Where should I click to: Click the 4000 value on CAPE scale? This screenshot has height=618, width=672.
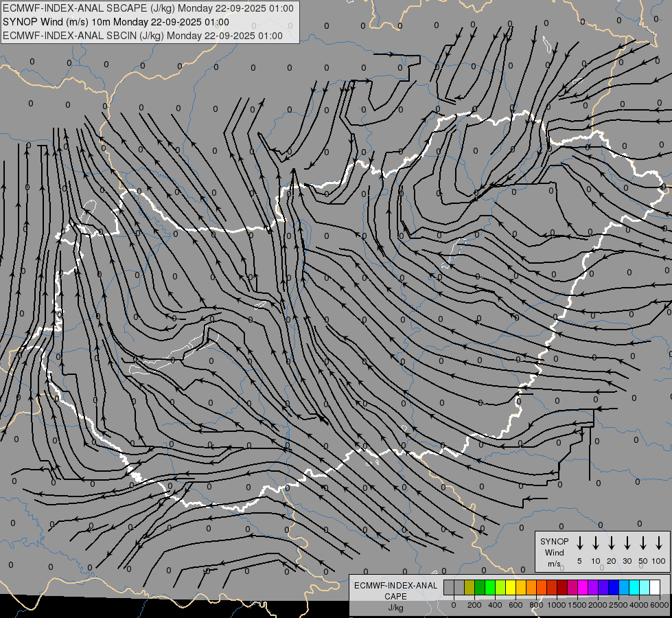click(x=639, y=605)
